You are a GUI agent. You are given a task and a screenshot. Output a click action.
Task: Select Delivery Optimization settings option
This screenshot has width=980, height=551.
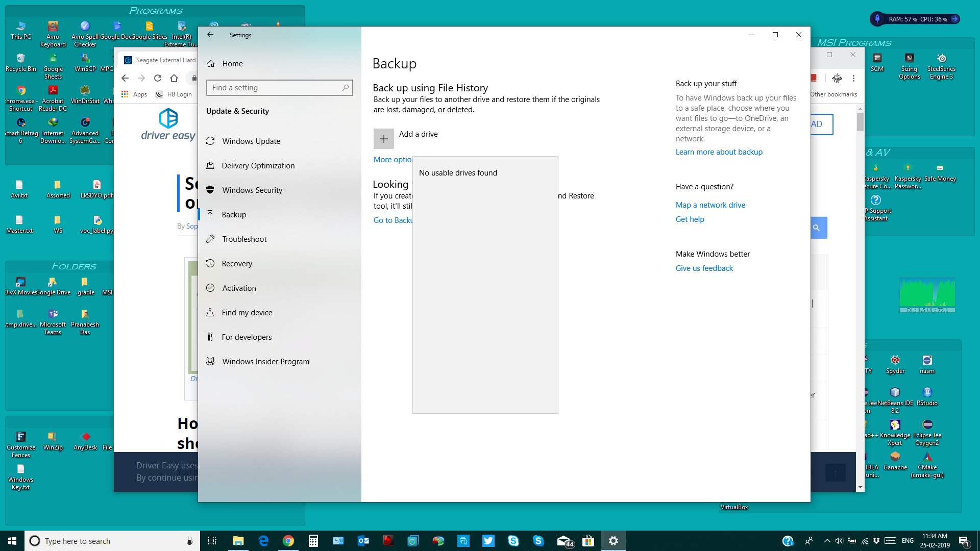258,165
